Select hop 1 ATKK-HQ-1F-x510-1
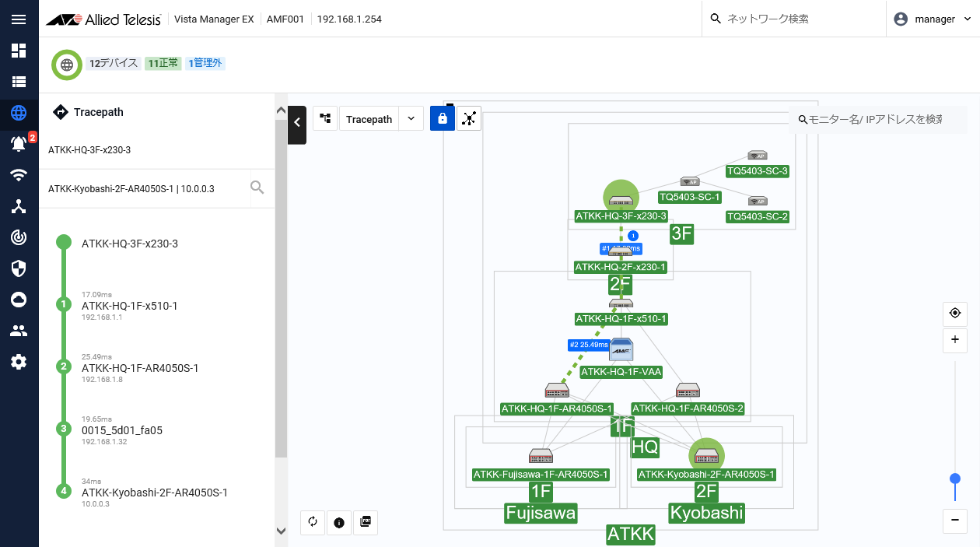This screenshot has height=547, width=980. (x=129, y=306)
